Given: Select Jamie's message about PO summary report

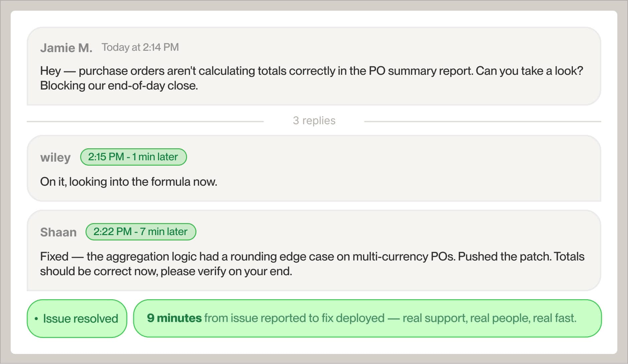Looking at the screenshot, I should 311,71.
